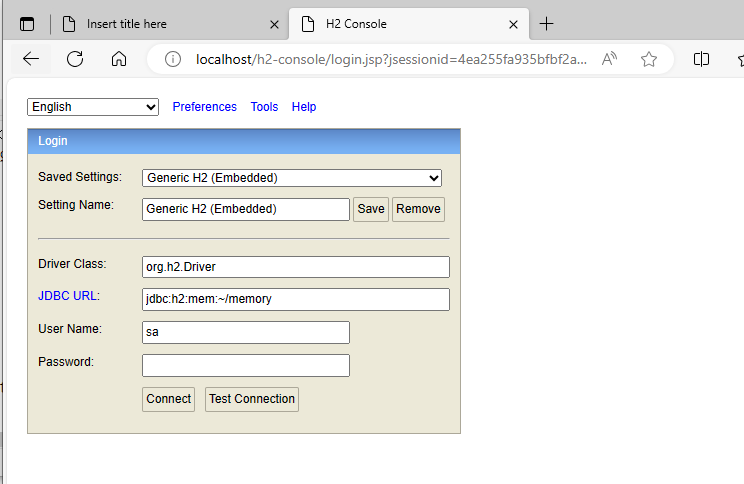Image resolution: width=744 pixels, height=484 pixels.
Task: Open the Help link
Action: click(x=304, y=107)
